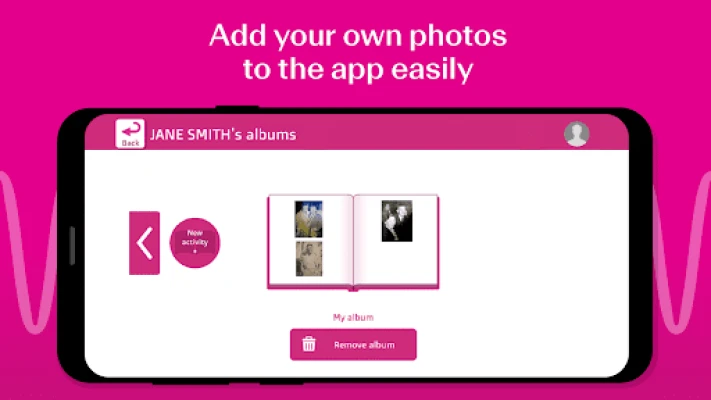Open the user profile avatar

tap(576, 134)
